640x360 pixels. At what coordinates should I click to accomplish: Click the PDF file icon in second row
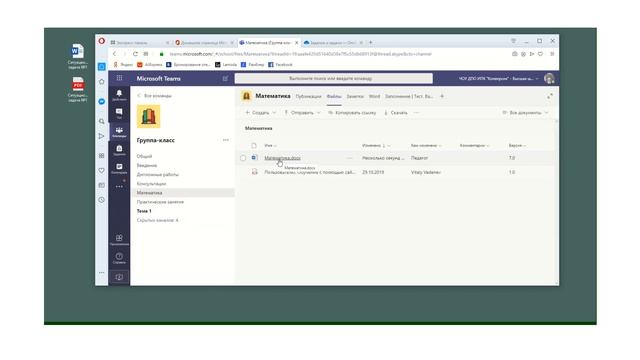click(x=254, y=172)
